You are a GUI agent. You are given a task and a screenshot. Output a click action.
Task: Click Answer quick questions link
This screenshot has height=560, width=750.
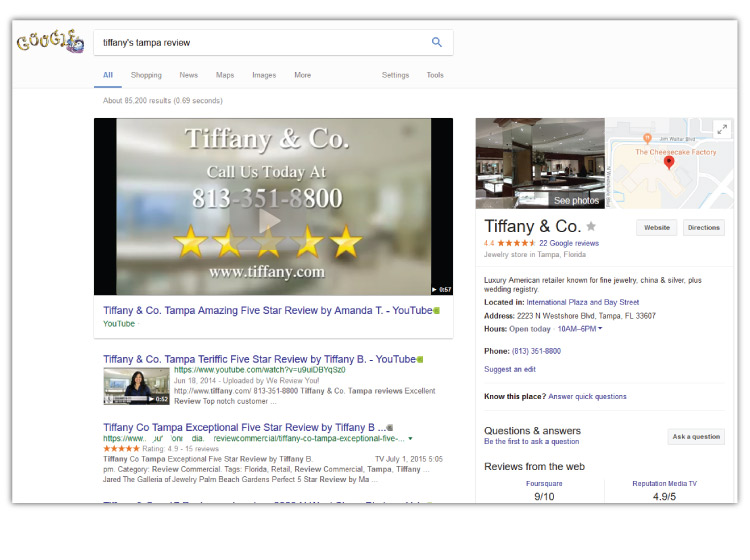pos(587,396)
